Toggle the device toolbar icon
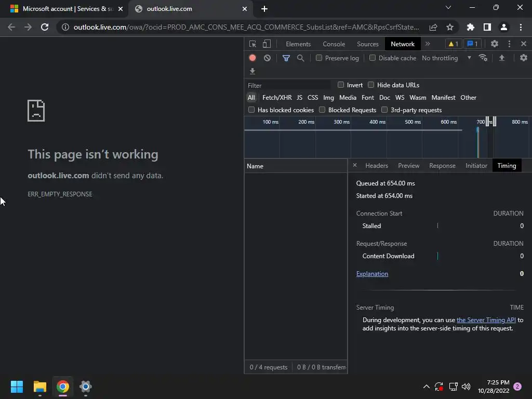 click(x=267, y=44)
